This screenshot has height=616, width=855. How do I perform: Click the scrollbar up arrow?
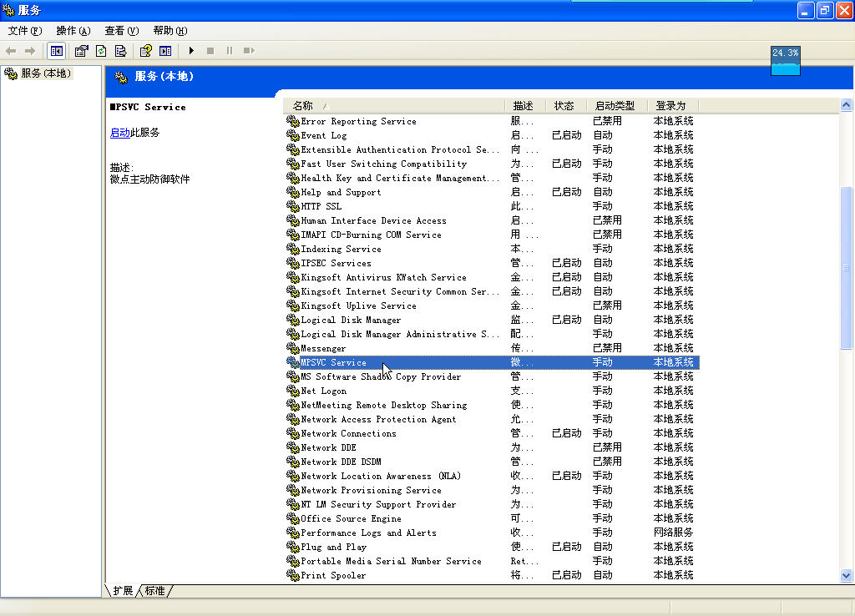847,104
